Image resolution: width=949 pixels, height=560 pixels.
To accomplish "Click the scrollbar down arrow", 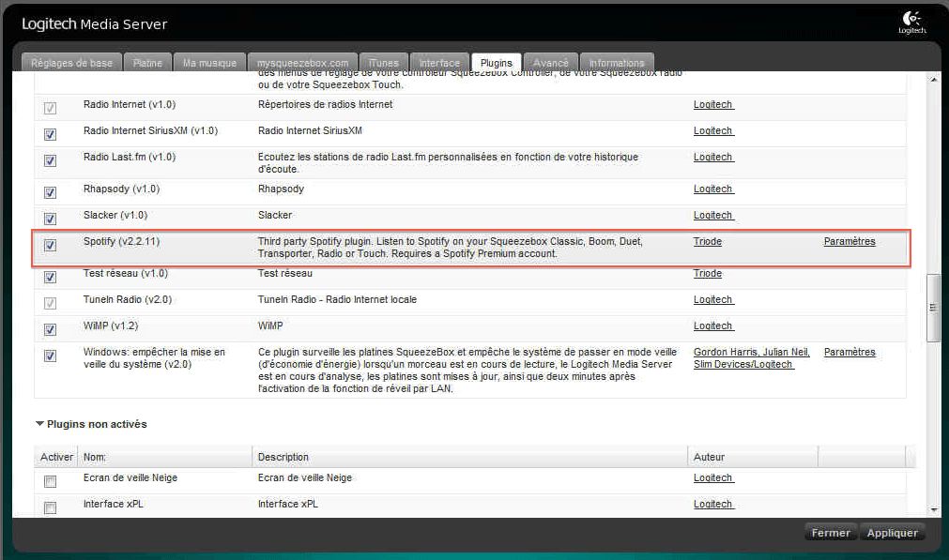I will point(933,509).
